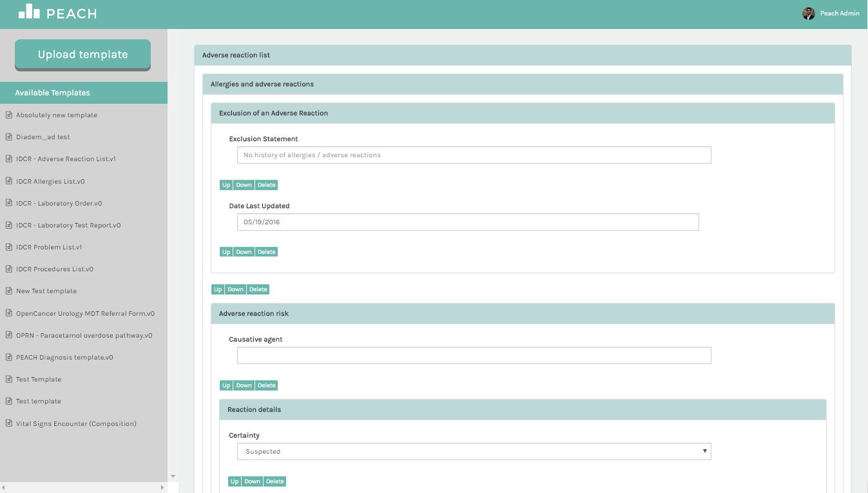Click the Causative agent text field
The image size is (868, 493).
[x=474, y=356]
